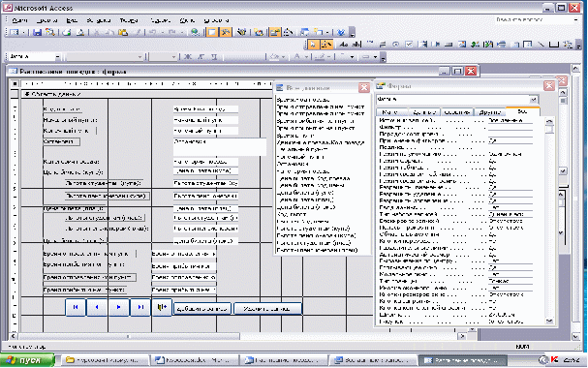Show the Database Window icon
The width and height of the screenshot is (588, 368).
coord(304,32)
